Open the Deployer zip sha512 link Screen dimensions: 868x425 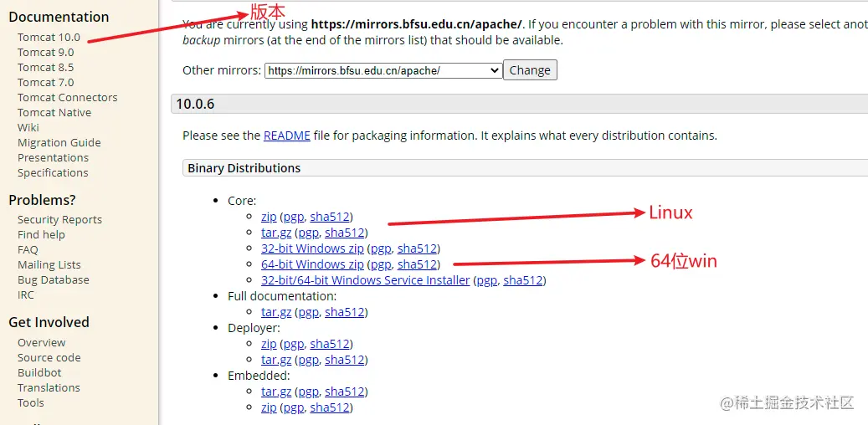[x=329, y=344]
